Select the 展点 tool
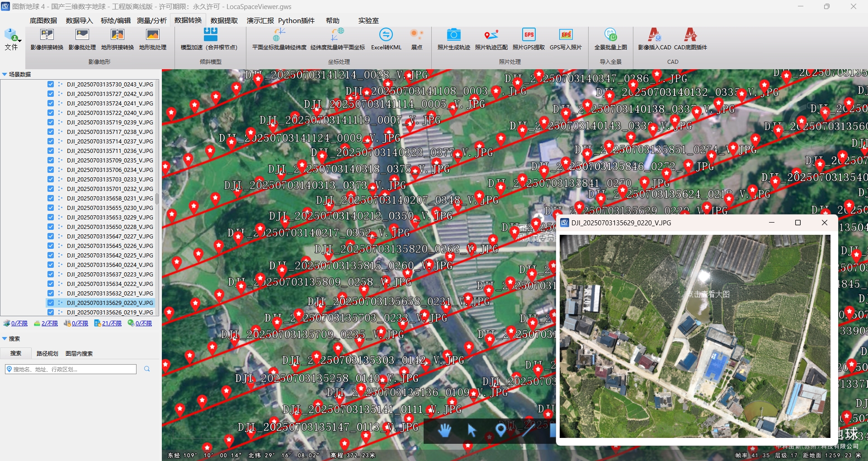The image size is (868, 461). point(417,39)
